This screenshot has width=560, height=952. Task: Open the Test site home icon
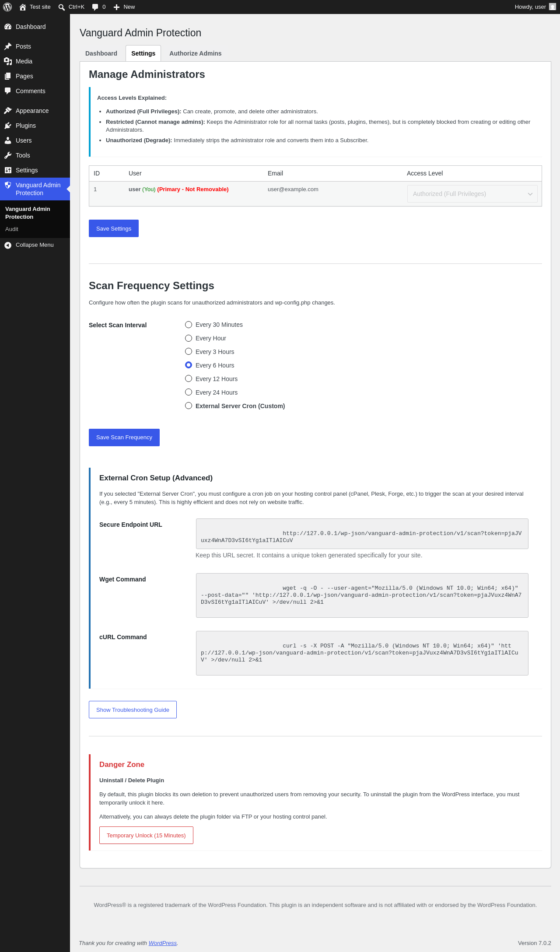point(23,7)
